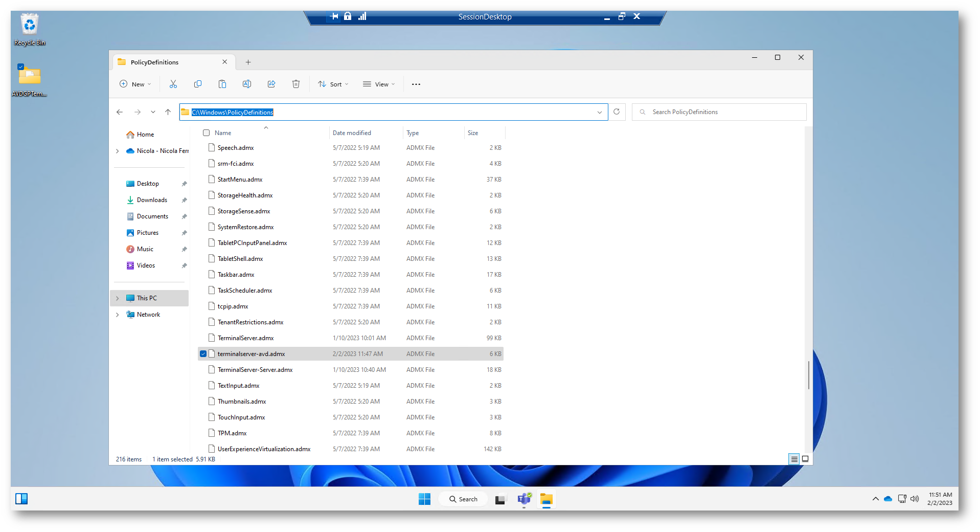Switch to details view layout icon
980x532 pixels.
click(794, 459)
